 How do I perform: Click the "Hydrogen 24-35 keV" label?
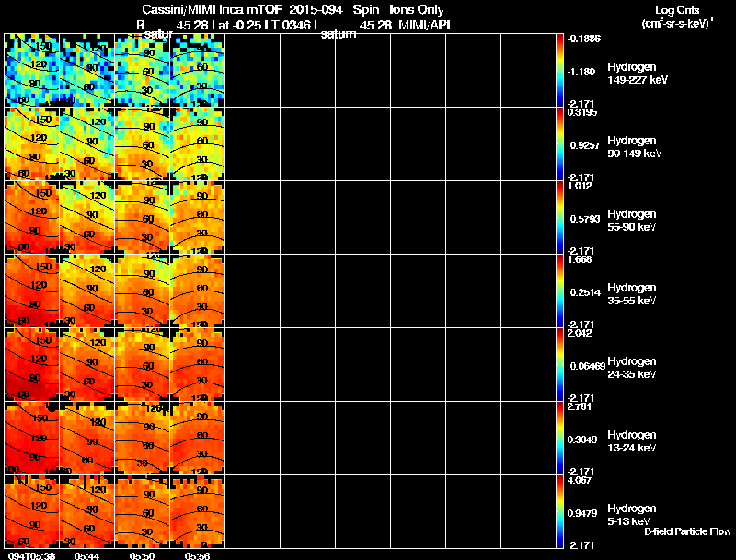coord(632,368)
